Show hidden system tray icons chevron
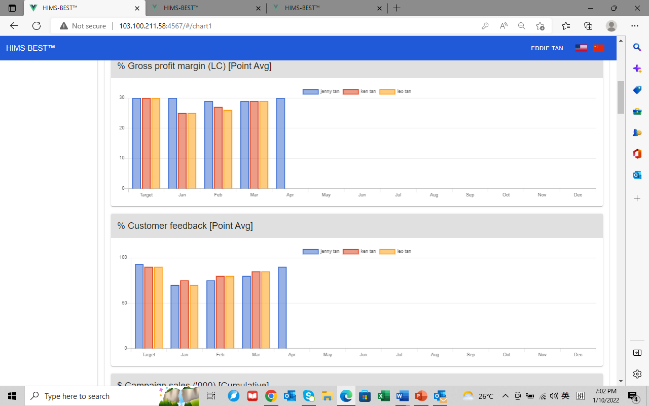Image resolution: width=649 pixels, height=406 pixels. [505, 396]
